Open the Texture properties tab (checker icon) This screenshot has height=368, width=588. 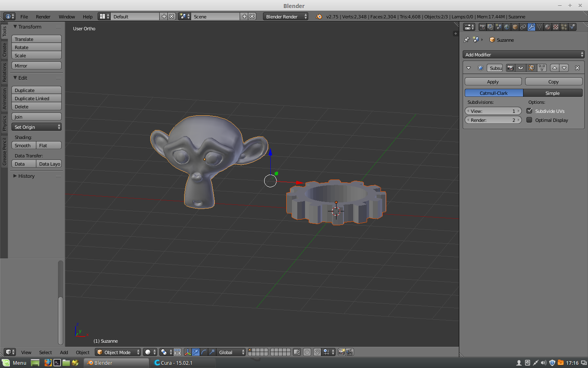(x=556, y=27)
